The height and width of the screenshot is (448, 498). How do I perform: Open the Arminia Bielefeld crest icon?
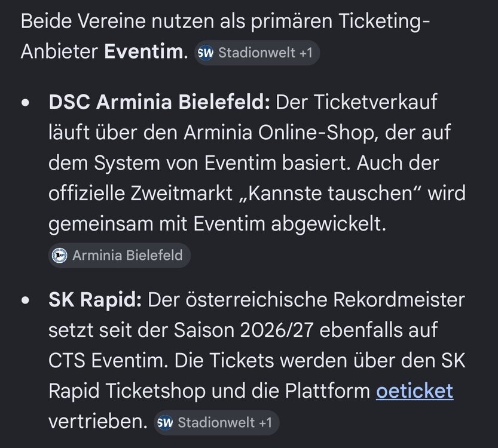[59, 255]
